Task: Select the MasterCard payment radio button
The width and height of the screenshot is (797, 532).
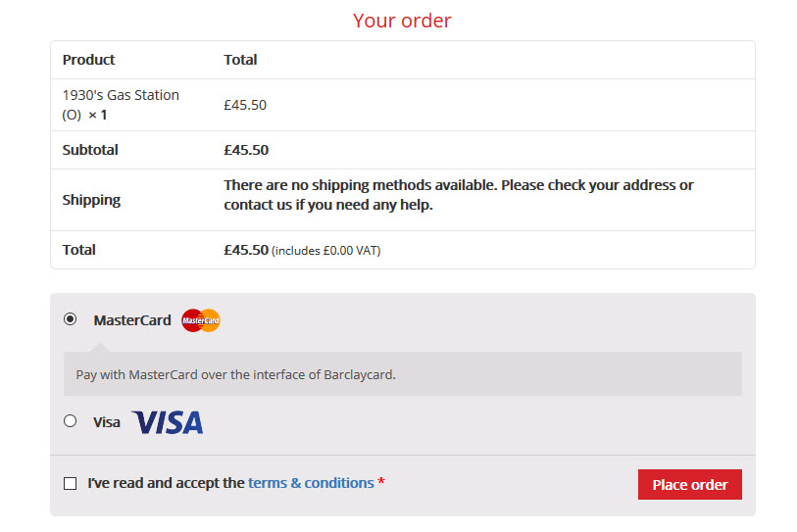Action: click(71, 319)
